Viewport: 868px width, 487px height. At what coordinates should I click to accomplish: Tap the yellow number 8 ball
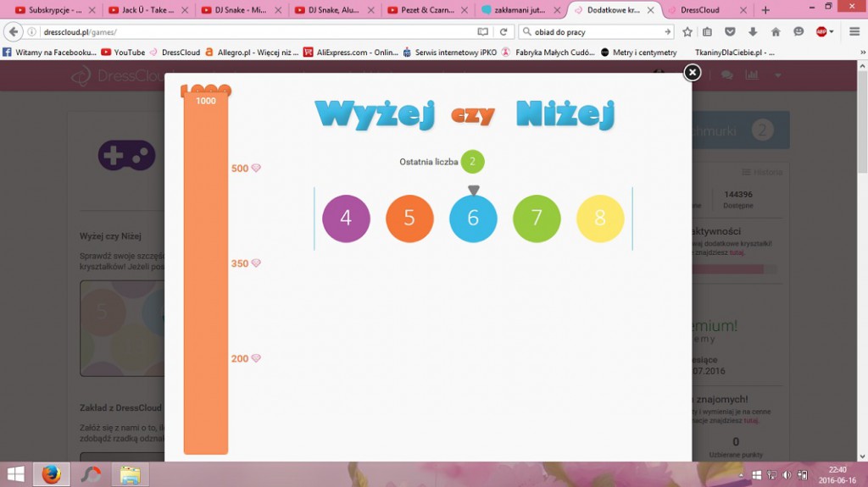point(600,219)
